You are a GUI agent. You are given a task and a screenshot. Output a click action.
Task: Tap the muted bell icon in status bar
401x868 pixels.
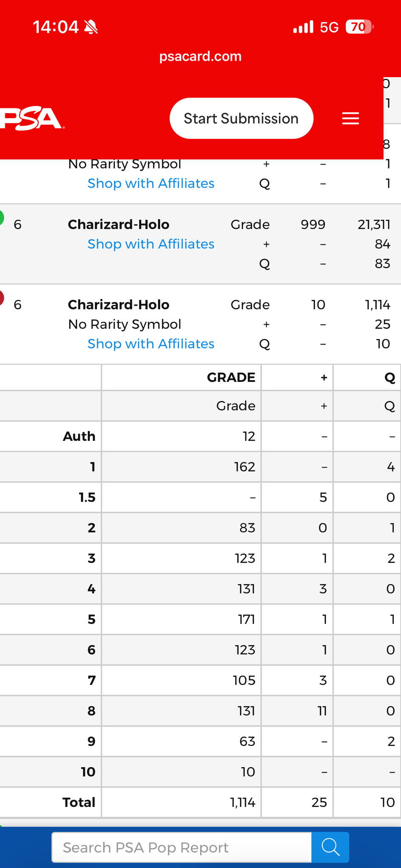pos(91,27)
